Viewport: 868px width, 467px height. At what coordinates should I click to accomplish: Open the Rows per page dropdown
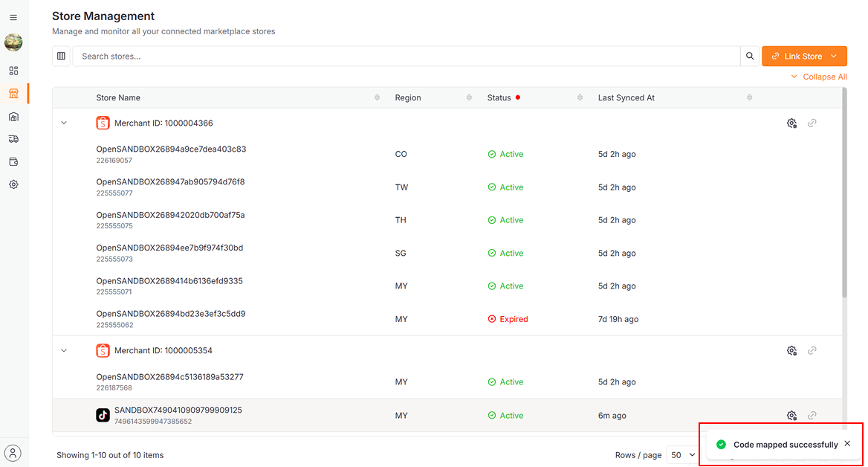click(683, 455)
